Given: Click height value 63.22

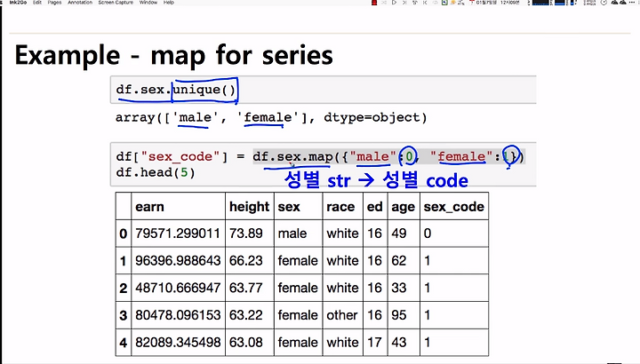Looking at the screenshot, I should [x=245, y=315].
